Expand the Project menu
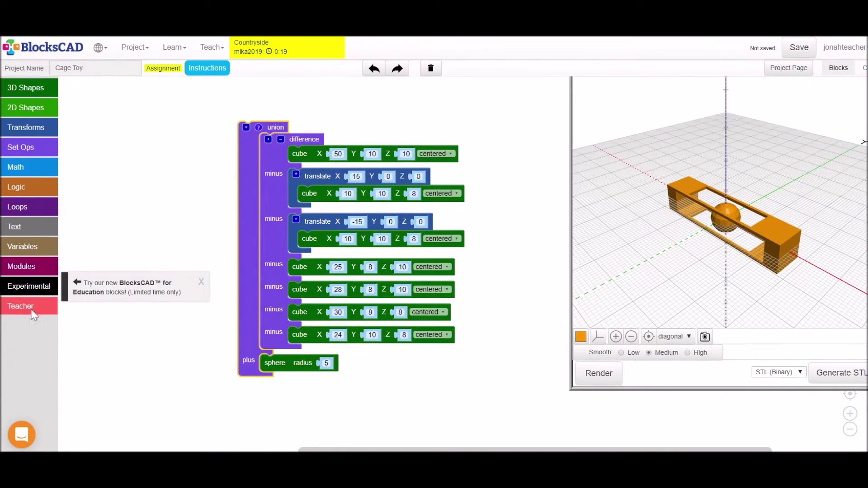Image resolution: width=868 pixels, height=488 pixels. click(x=135, y=47)
